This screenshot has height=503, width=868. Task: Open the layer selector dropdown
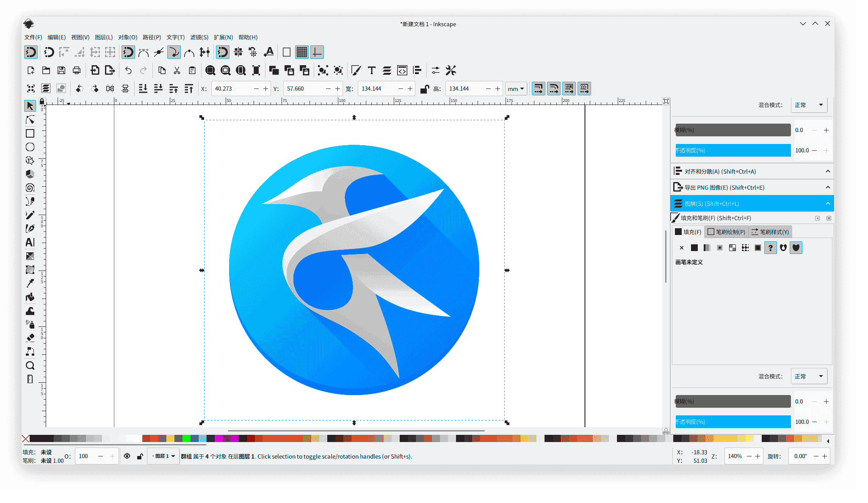tap(163, 456)
